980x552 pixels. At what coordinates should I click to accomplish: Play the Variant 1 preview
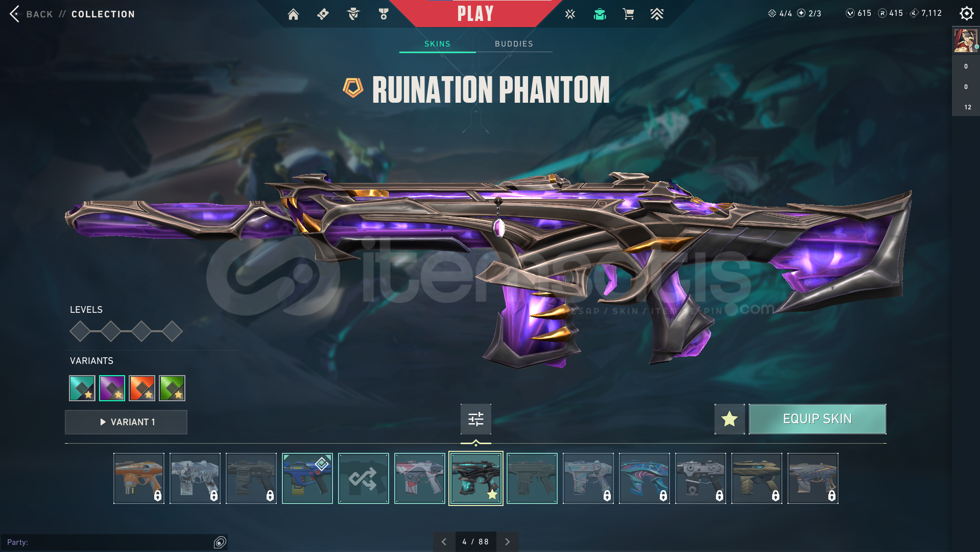(126, 422)
